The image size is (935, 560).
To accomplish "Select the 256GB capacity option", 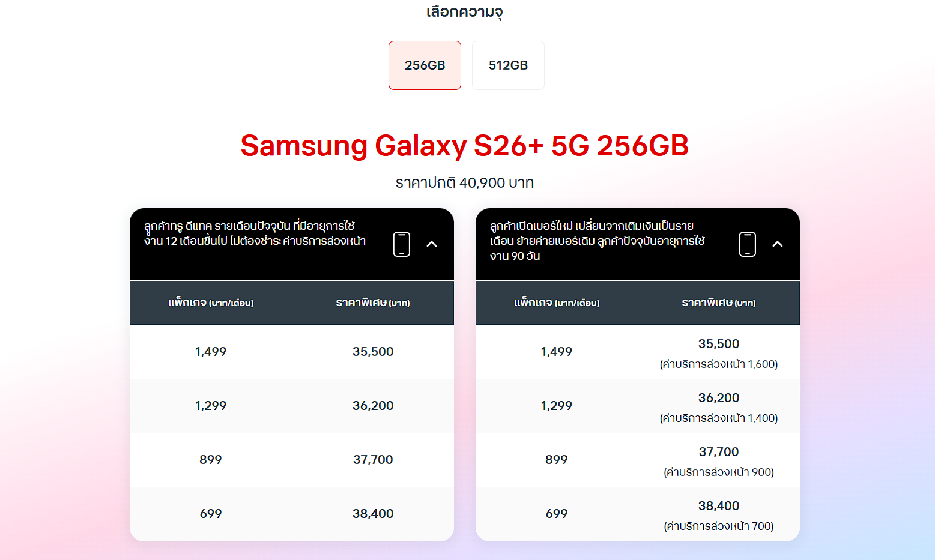I will click(x=425, y=65).
